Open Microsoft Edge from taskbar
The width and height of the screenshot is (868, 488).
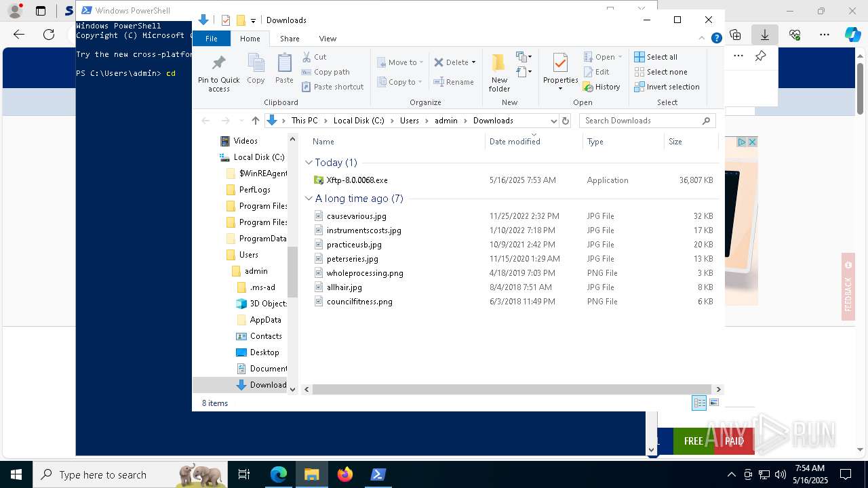(279, 474)
